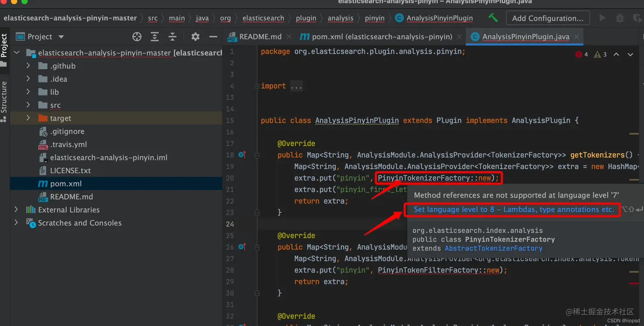Click the Build project hammer icon

493,18
